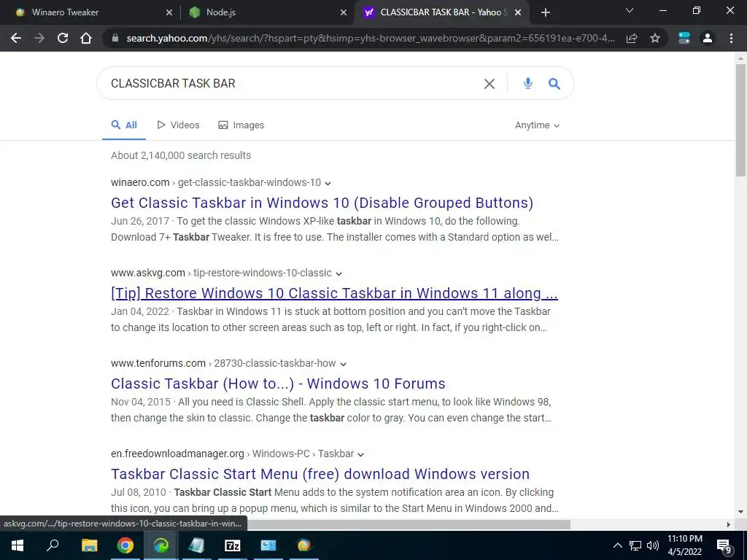Open Wave browser taskbar icon
The width and height of the screenshot is (747, 560).
tap(161, 545)
